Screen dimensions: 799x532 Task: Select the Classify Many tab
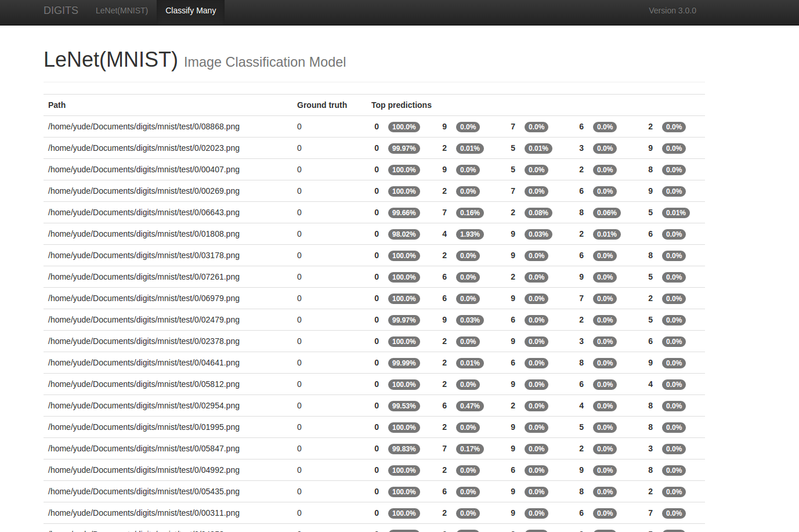click(191, 10)
